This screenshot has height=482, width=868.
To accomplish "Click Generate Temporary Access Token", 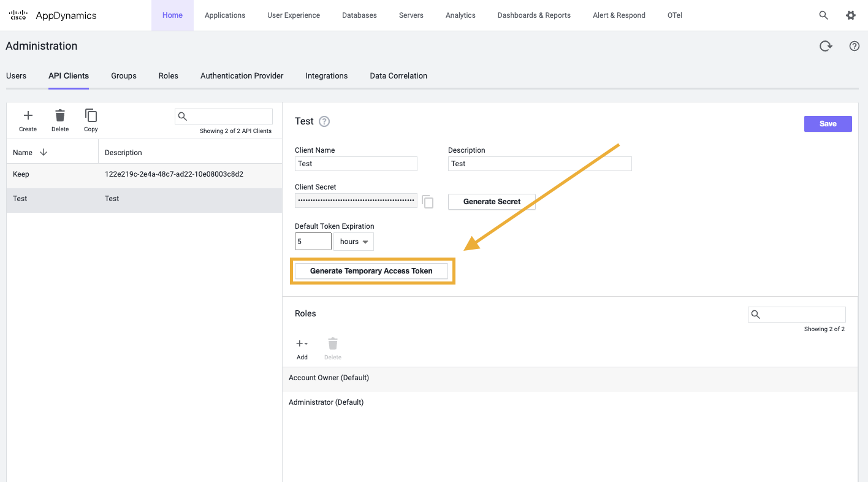I will coord(371,271).
